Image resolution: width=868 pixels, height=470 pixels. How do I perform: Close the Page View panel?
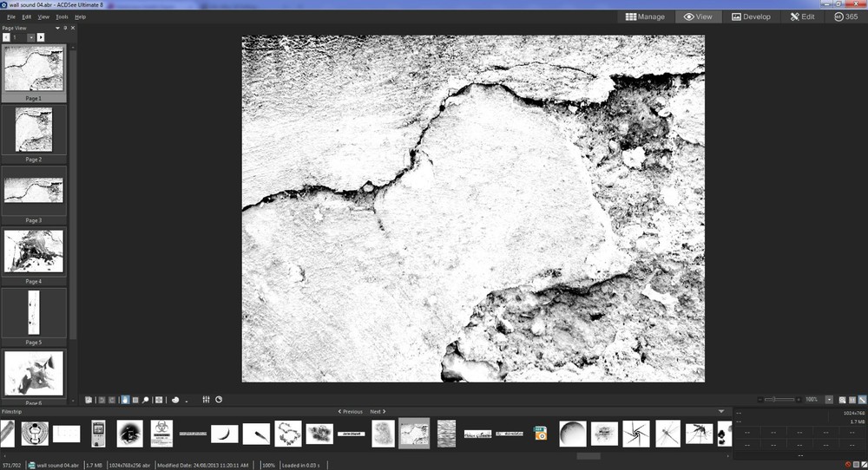pyautogui.click(x=73, y=28)
